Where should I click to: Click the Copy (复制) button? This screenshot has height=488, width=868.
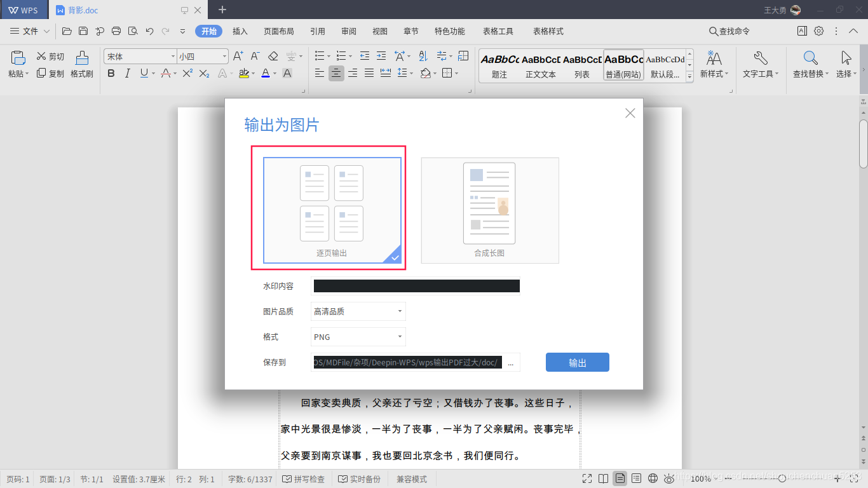tap(51, 74)
